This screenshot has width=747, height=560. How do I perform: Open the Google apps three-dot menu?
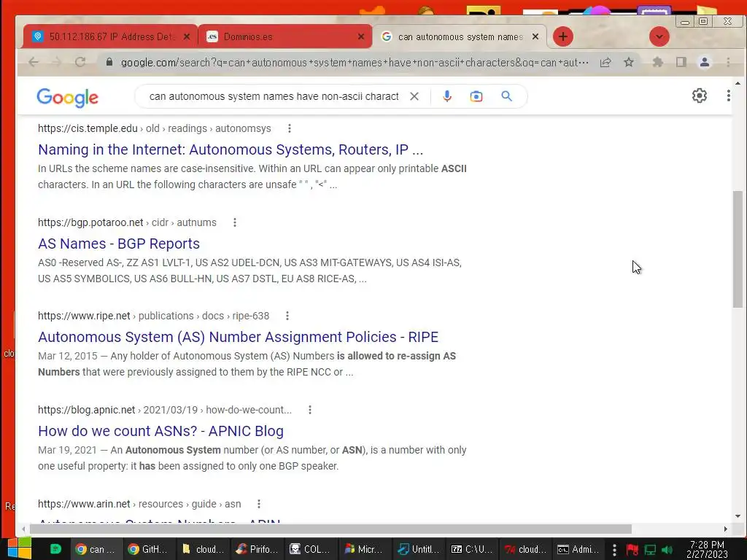click(x=729, y=96)
